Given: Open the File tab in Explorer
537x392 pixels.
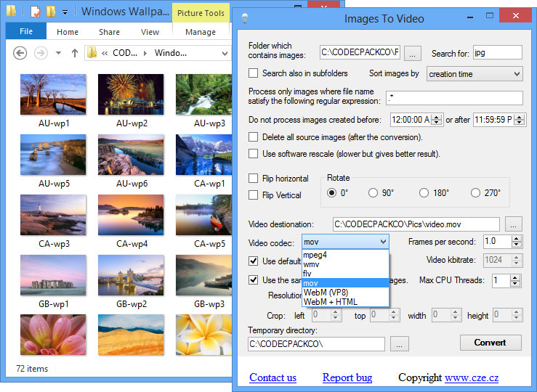Looking at the screenshot, I should (x=26, y=32).
